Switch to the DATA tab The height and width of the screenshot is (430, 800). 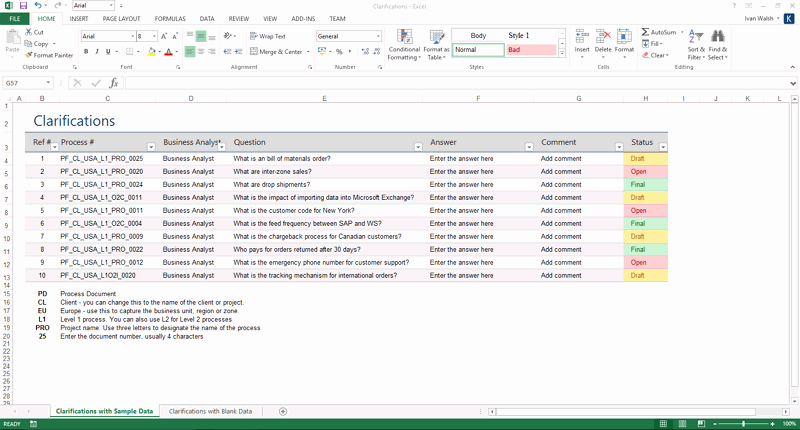[207, 19]
